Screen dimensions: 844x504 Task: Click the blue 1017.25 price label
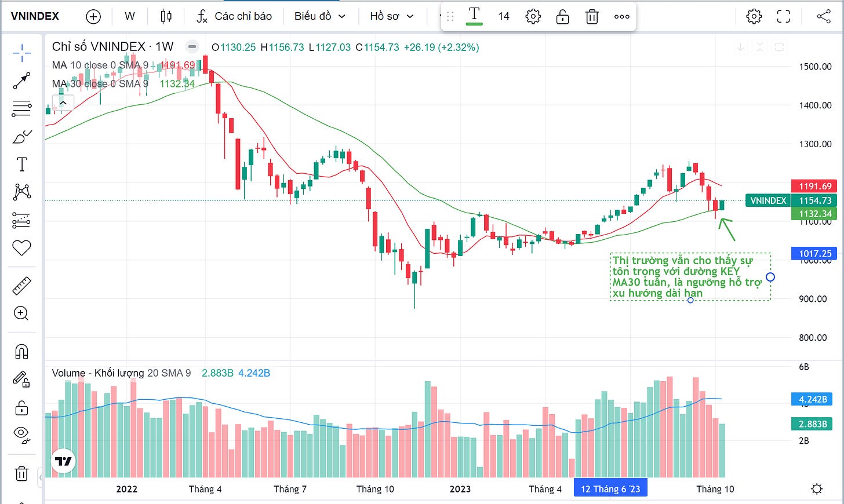click(x=815, y=253)
